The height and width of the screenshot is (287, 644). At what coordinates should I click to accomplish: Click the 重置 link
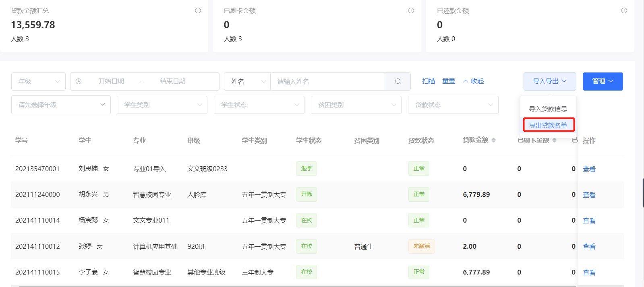pyautogui.click(x=449, y=81)
